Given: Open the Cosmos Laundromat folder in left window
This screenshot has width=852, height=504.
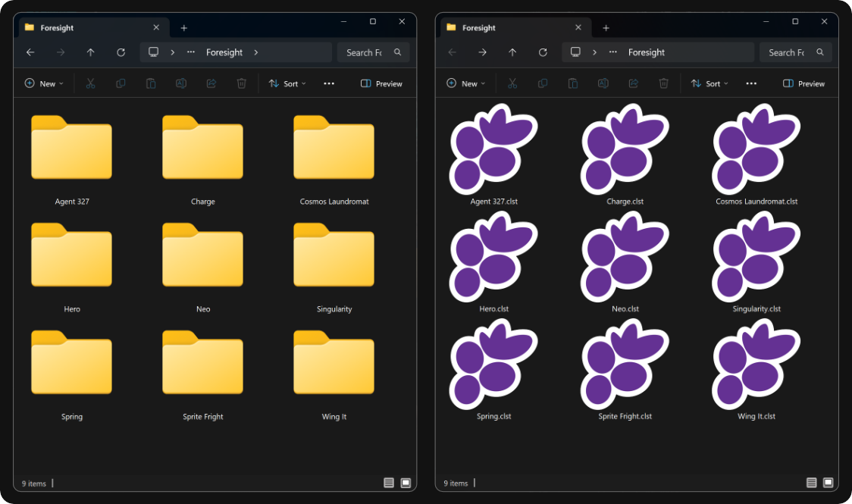Looking at the screenshot, I should point(334,147).
